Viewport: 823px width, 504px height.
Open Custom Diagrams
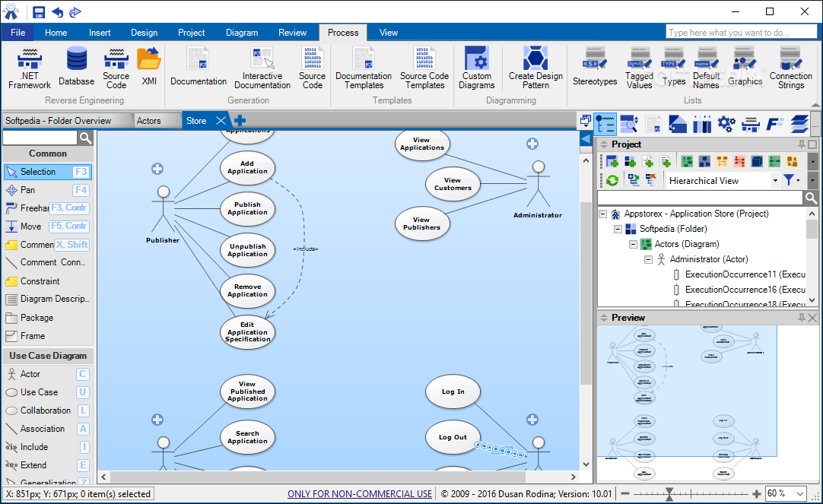coord(477,68)
